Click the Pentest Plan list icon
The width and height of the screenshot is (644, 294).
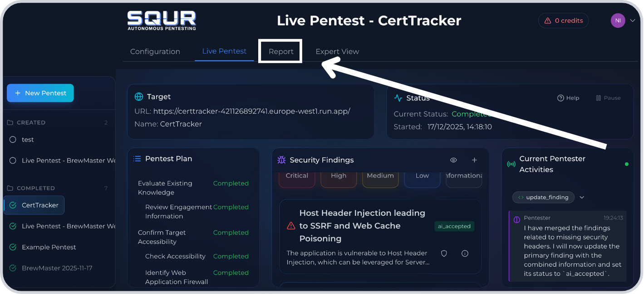pos(136,158)
